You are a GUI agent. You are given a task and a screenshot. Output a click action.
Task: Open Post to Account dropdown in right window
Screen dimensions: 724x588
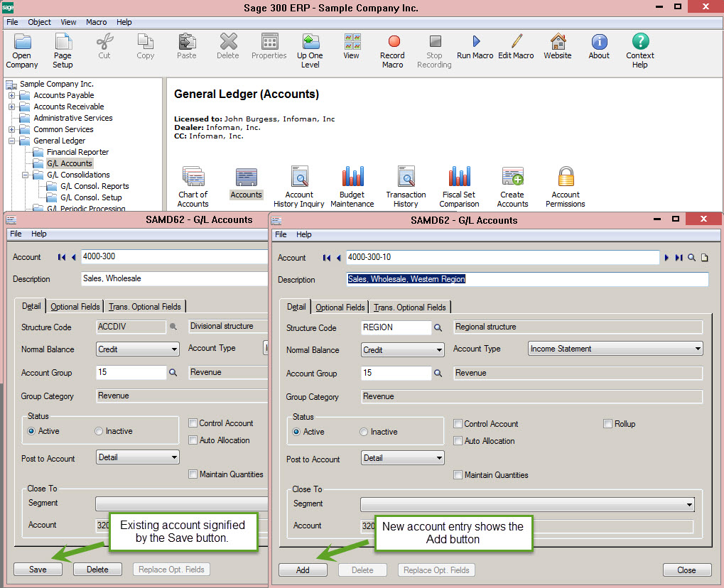(403, 458)
